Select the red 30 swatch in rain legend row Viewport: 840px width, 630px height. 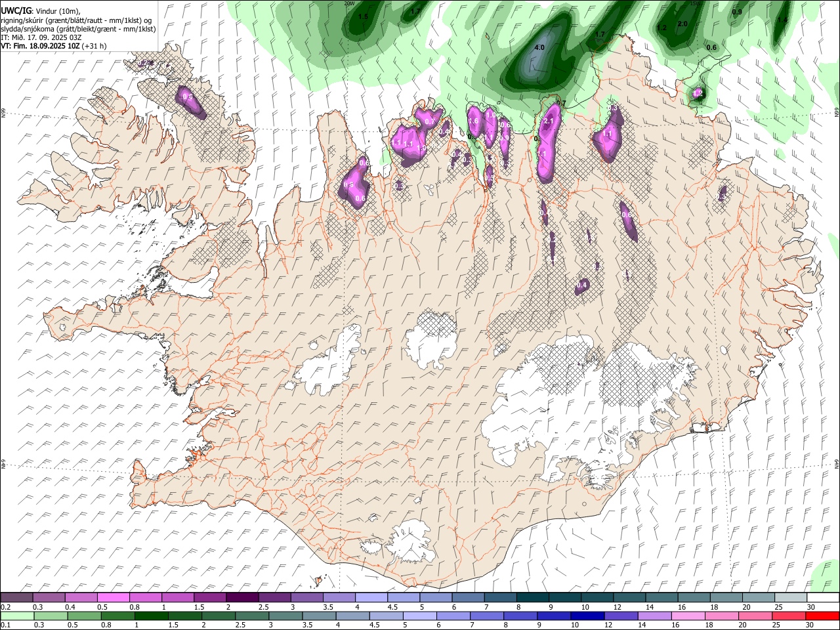822,616
